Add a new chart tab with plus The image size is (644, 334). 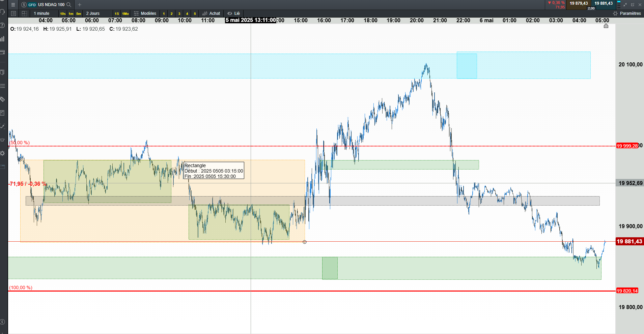pos(80,5)
